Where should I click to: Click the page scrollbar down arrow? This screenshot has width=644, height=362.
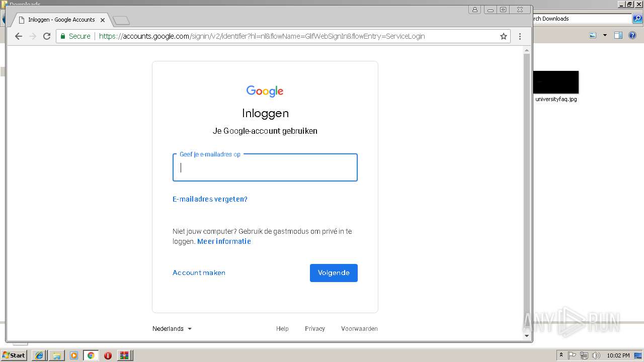[x=527, y=336]
